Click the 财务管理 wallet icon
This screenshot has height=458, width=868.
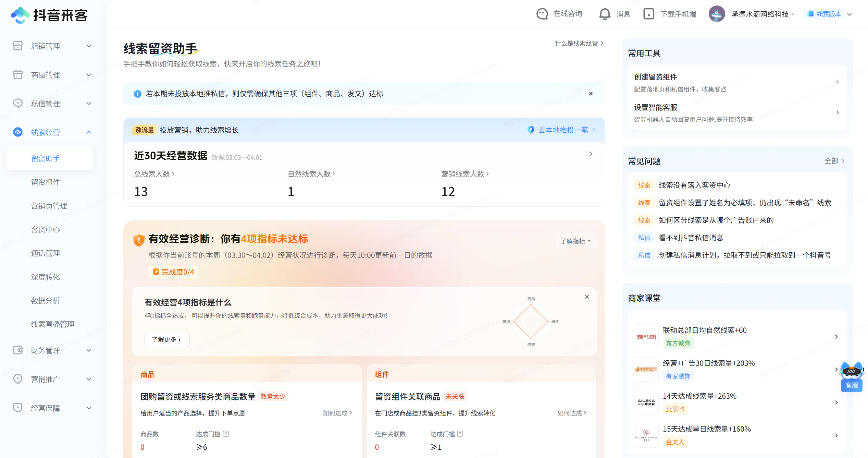point(17,350)
